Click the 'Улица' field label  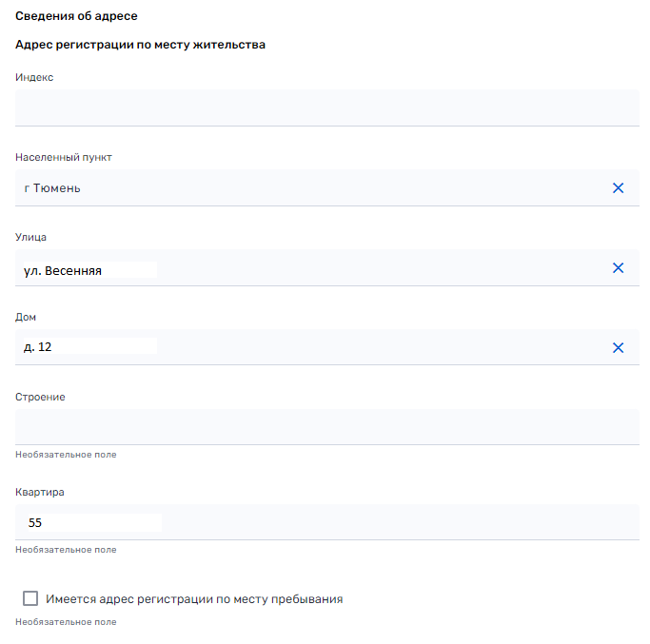(30, 237)
